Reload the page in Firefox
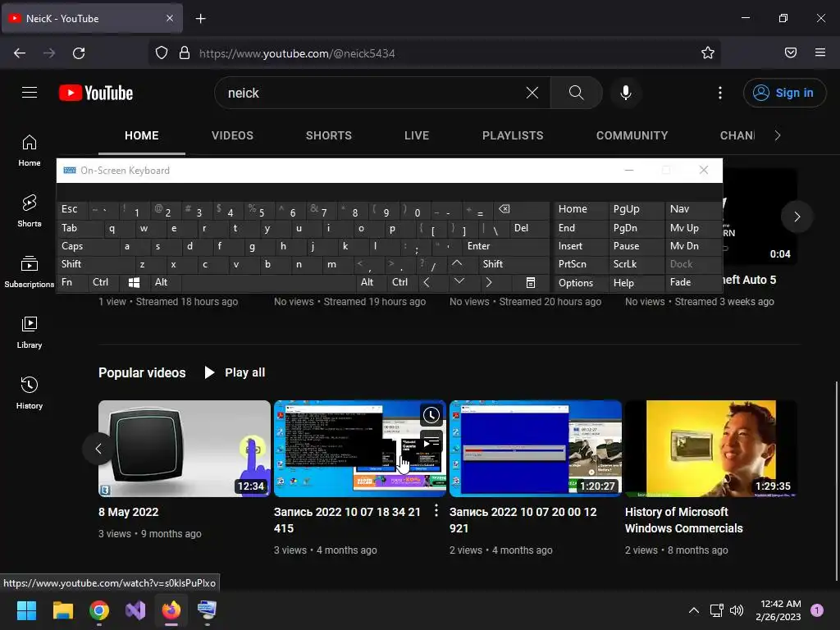This screenshot has width=840, height=630. tap(79, 53)
